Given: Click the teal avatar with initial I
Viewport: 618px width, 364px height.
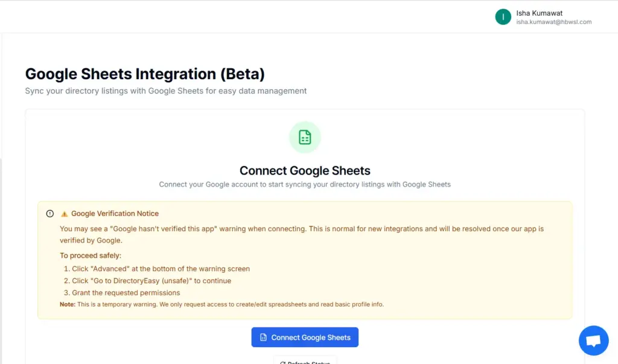Looking at the screenshot, I should click(x=503, y=16).
